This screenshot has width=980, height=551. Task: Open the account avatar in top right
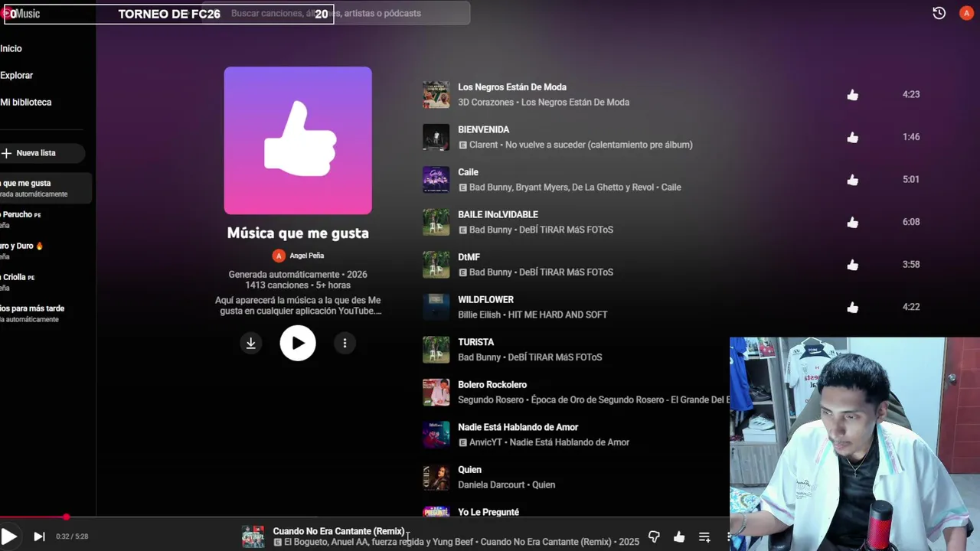click(x=966, y=13)
